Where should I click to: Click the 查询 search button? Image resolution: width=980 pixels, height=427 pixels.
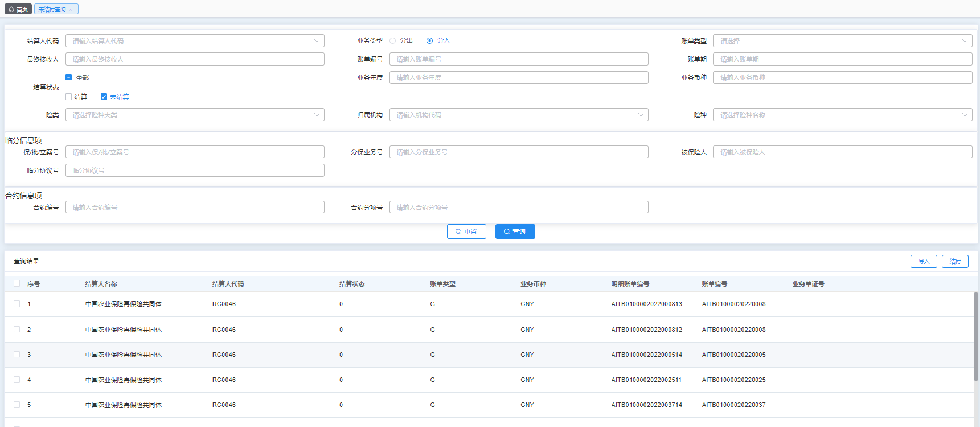click(x=515, y=231)
